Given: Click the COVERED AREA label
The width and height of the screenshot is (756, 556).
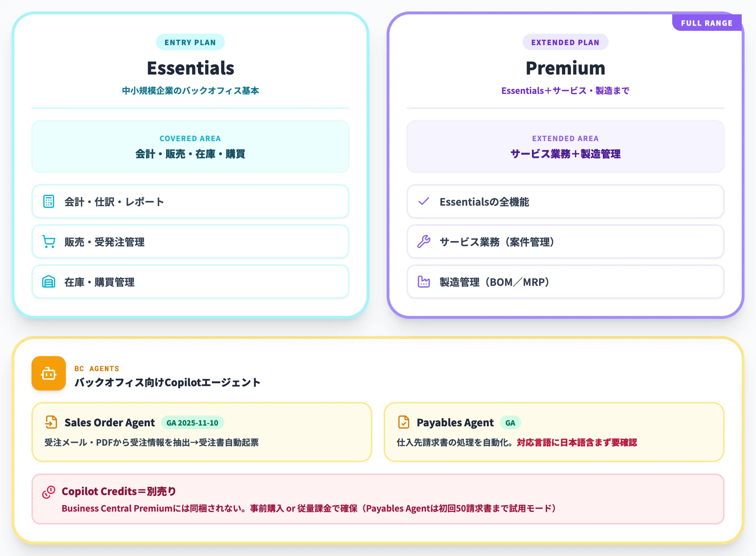Looking at the screenshot, I should tap(190, 139).
